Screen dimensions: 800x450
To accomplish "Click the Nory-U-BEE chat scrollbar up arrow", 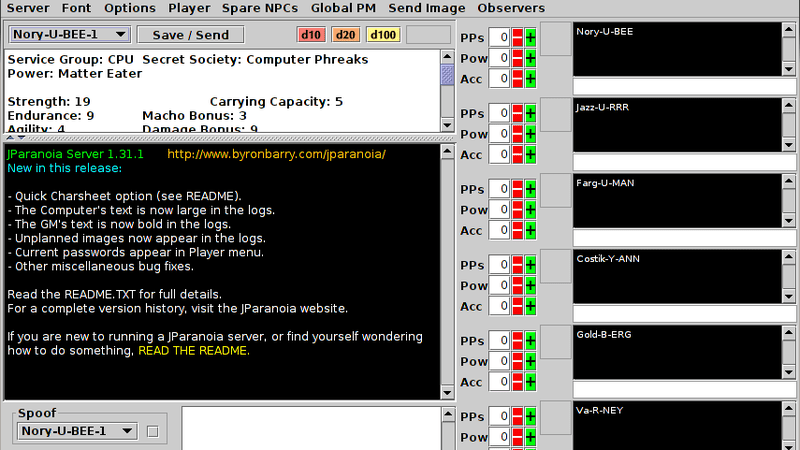I will click(x=788, y=30).
